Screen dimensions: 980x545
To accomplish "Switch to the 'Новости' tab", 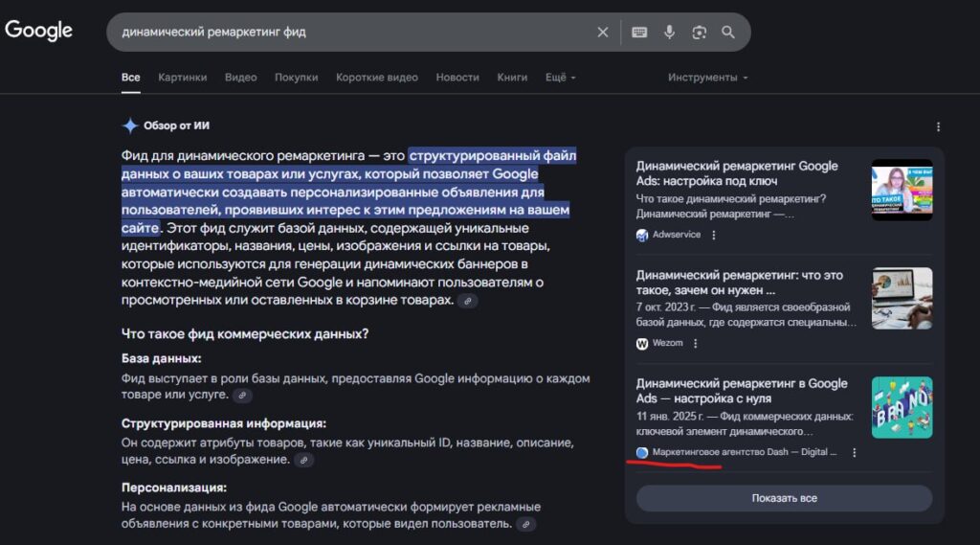I will pyautogui.click(x=457, y=78).
